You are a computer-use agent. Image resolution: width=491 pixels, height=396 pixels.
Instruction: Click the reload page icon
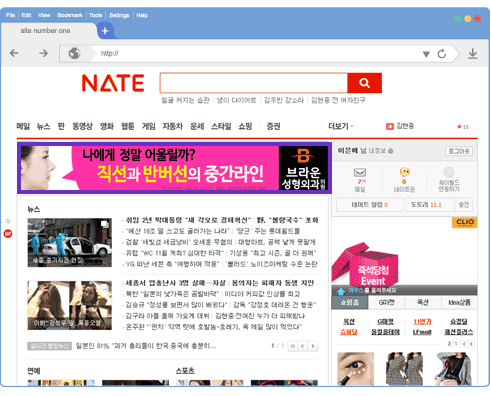click(x=442, y=54)
